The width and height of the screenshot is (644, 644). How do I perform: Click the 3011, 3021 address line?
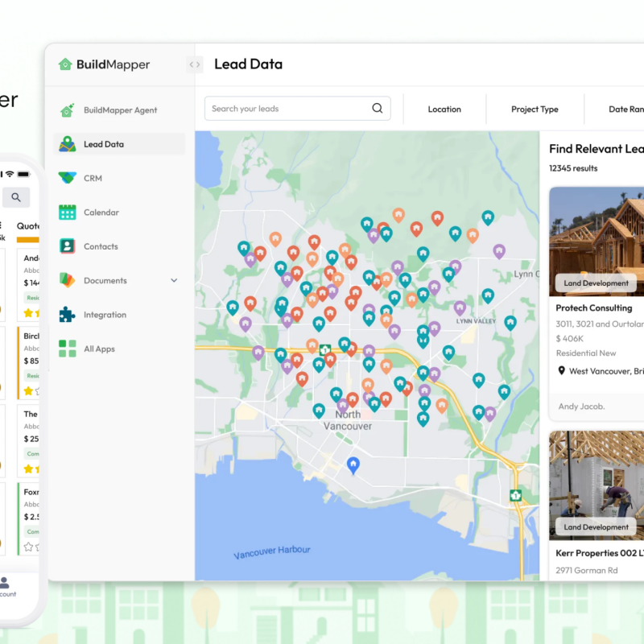tap(600, 324)
